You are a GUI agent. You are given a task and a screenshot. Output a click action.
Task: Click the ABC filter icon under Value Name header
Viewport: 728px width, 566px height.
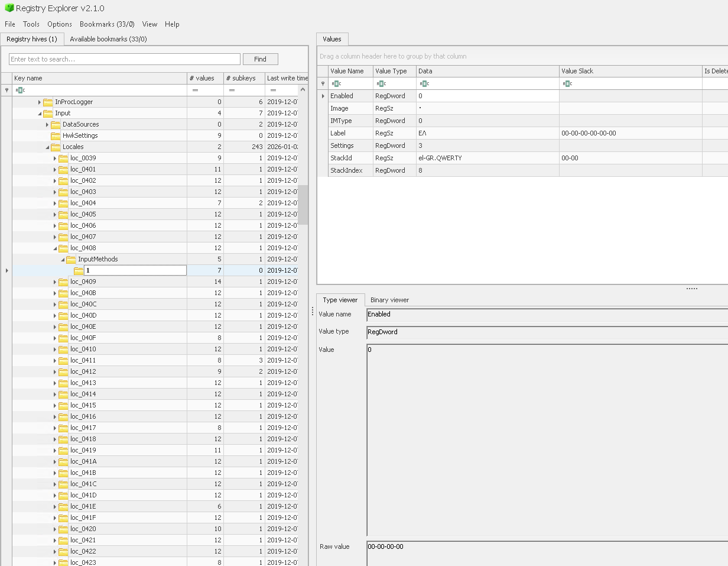point(334,83)
